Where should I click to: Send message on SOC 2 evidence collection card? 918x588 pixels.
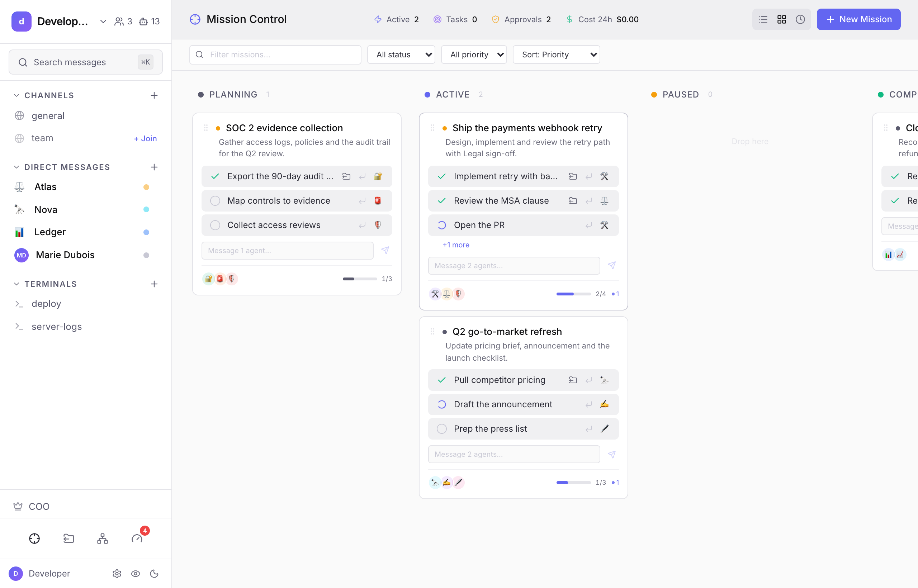coord(385,251)
